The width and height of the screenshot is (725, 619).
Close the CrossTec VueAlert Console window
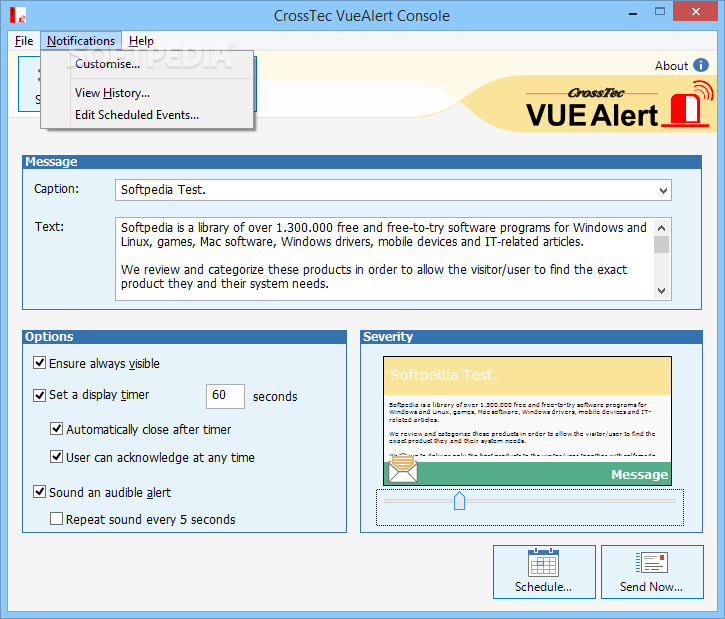click(x=695, y=12)
